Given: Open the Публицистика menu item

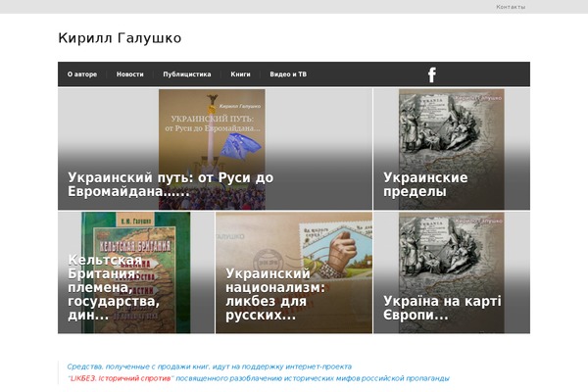Looking at the screenshot, I should point(187,74).
